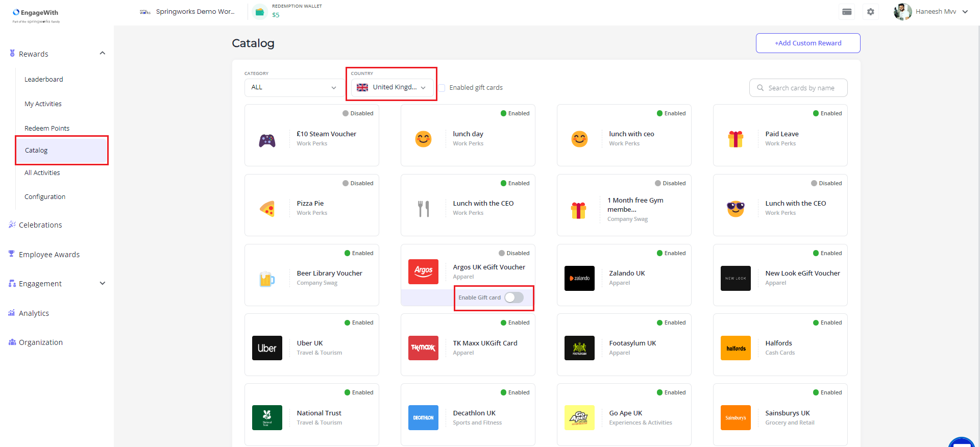Go to My Activities

tap(43, 104)
